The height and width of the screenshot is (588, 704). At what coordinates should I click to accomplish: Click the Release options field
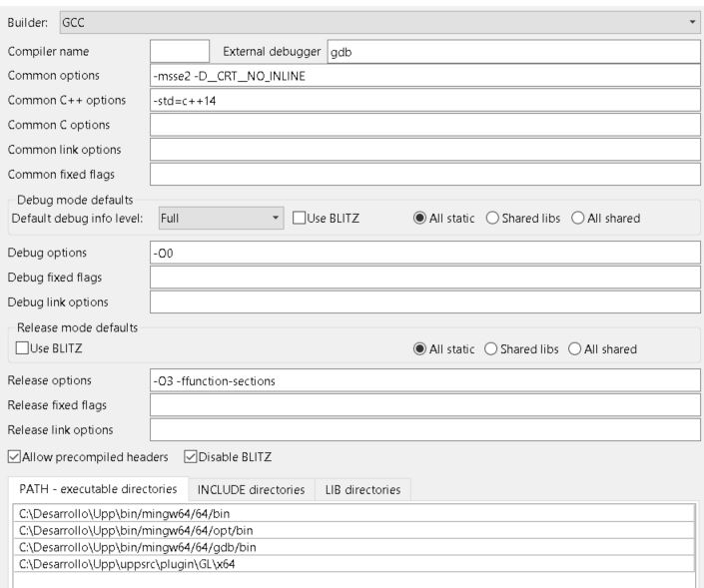coord(424,381)
